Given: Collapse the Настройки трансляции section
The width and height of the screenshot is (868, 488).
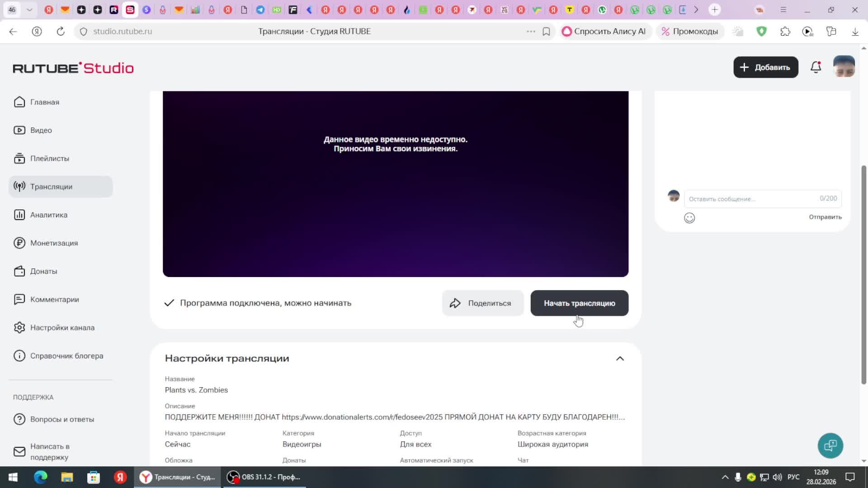Looking at the screenshot, I should pos(620,358).
